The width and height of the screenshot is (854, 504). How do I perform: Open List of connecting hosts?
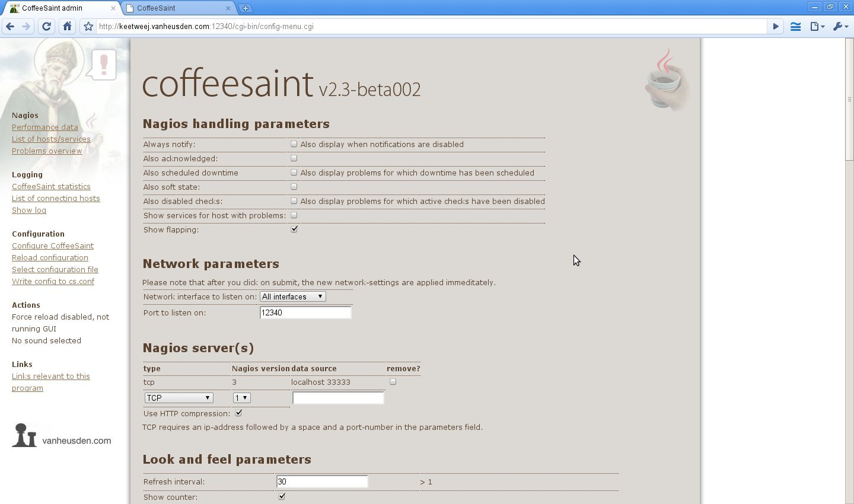click(x=56, y=198)
